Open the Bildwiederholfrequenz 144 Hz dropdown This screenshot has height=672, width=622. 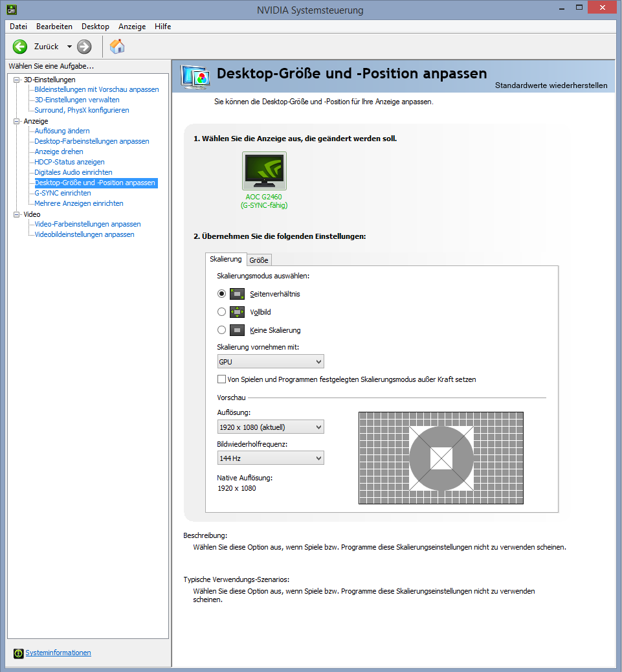[271, 458]
